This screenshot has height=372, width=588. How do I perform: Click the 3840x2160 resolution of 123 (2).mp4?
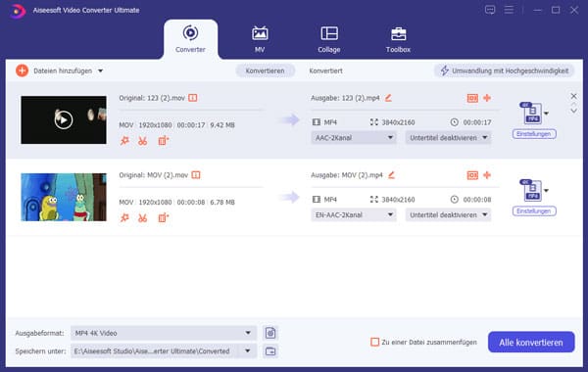pos(398,122)
